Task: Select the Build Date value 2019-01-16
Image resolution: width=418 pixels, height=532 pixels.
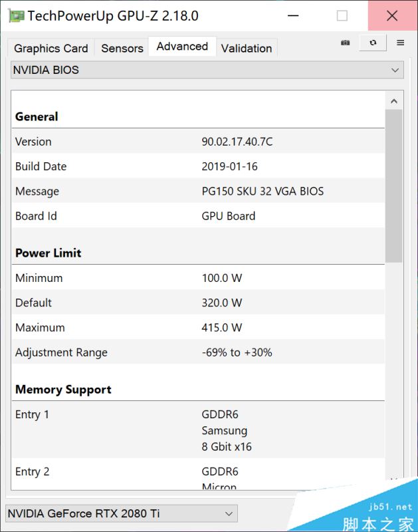Action: pos(229,166)
